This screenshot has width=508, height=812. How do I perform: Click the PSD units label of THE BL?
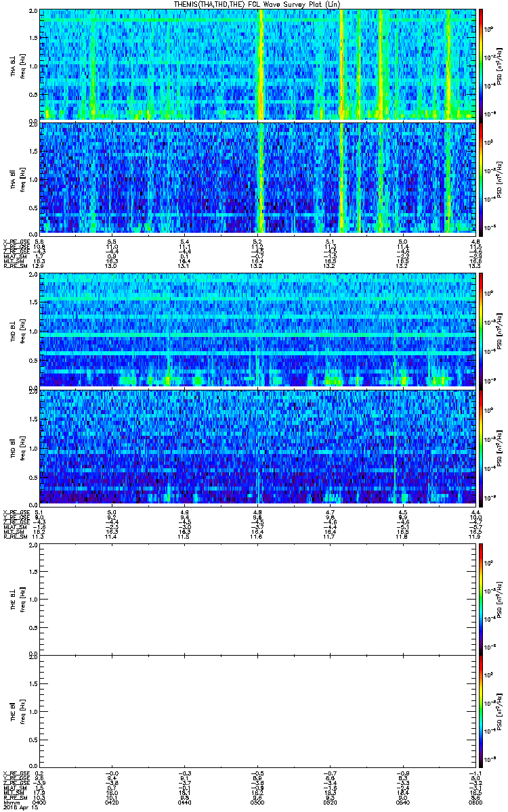(500, 600)
